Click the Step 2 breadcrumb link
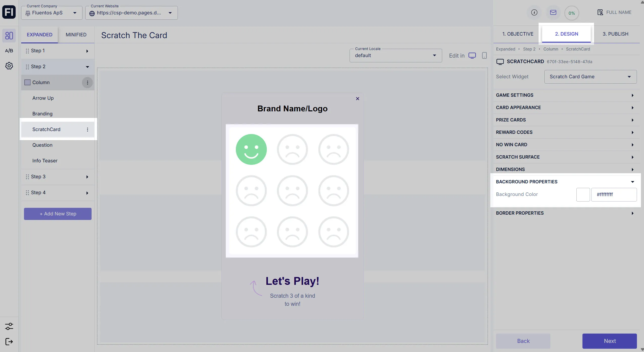This screenshot has height=352, width=644. [x=529, y=49]
